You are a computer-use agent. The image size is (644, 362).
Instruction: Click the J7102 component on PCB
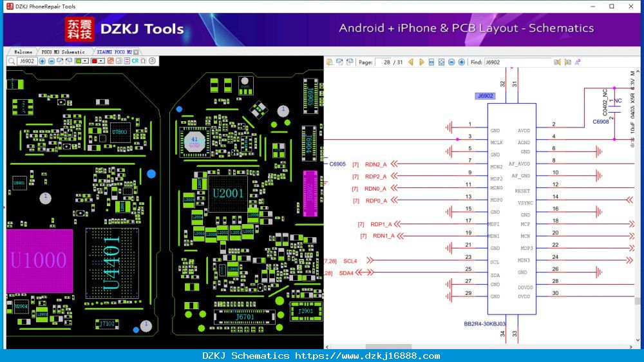tap(107, 324)
